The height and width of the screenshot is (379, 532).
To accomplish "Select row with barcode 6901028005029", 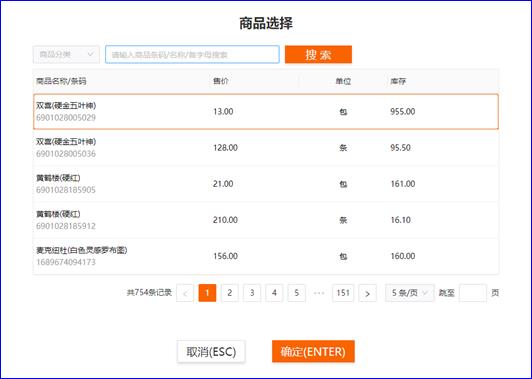I will [266, 112].
